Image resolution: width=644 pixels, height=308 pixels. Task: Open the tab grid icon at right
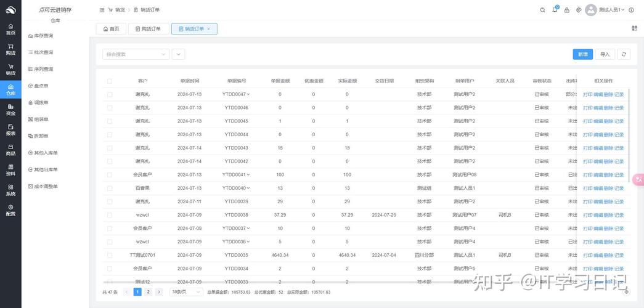tap(635, 28)
